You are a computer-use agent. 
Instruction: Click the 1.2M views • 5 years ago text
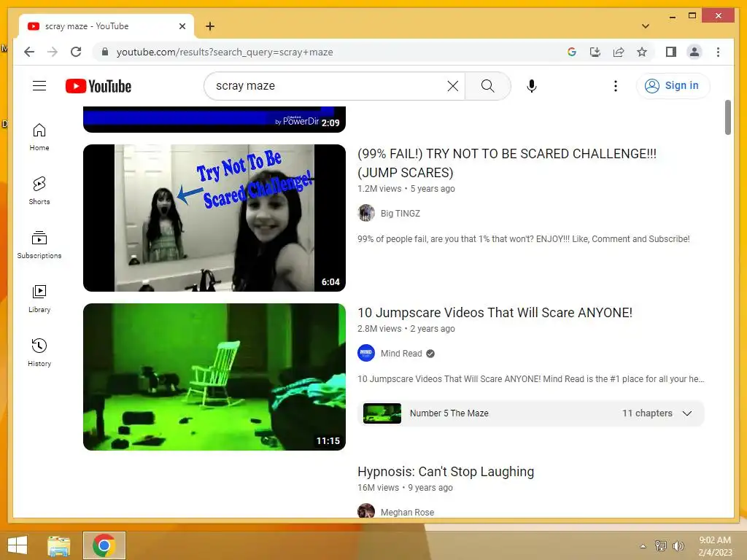(x=406, y=189)
